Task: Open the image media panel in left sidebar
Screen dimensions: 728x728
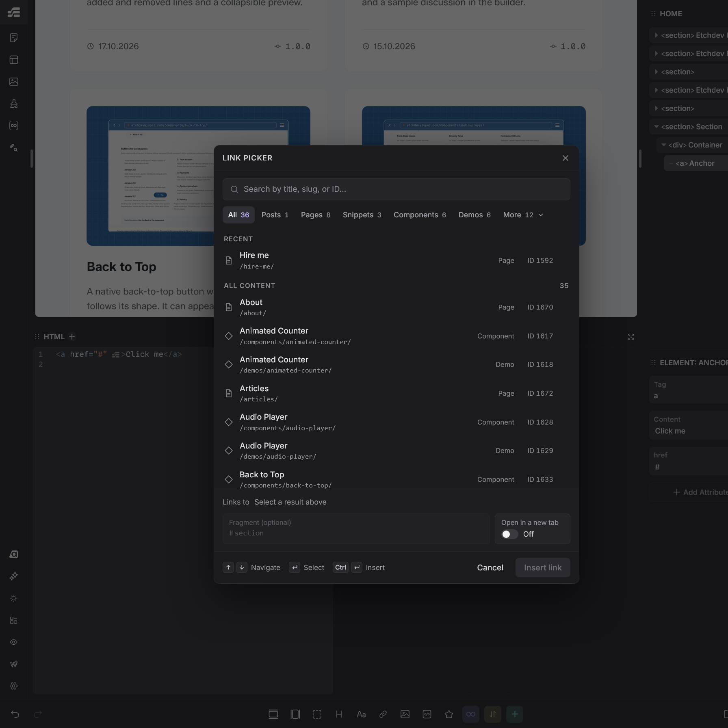Action: click(x=14, y=82)
